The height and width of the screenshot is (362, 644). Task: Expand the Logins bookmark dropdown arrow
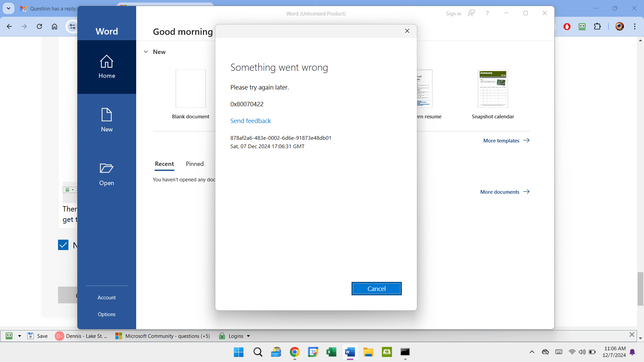click(x=249, y=336)
